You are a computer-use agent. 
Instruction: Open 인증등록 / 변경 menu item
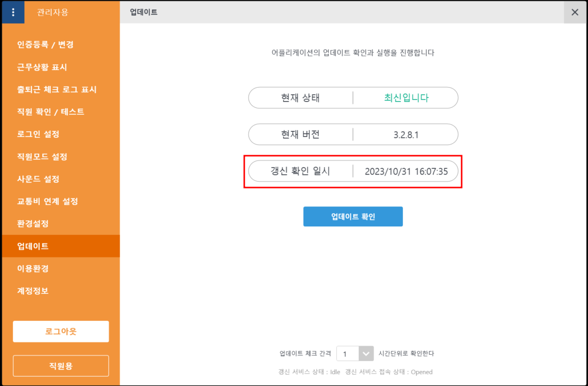(x=45, y=45)
